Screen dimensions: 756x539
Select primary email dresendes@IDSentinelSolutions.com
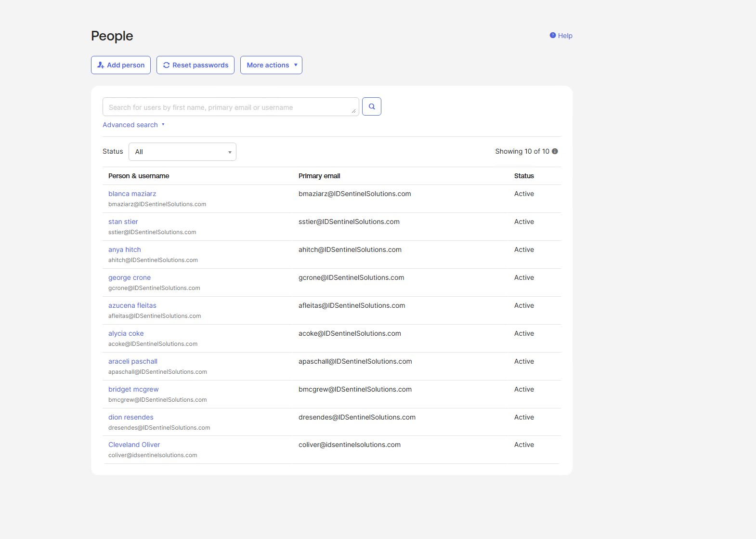[357, 417]
